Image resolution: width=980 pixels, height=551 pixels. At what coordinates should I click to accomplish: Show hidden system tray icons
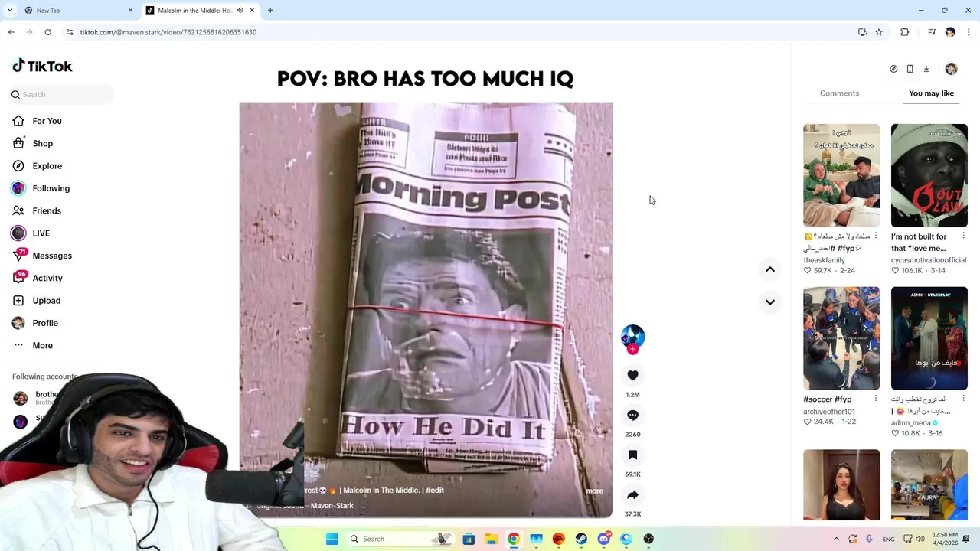836,539
